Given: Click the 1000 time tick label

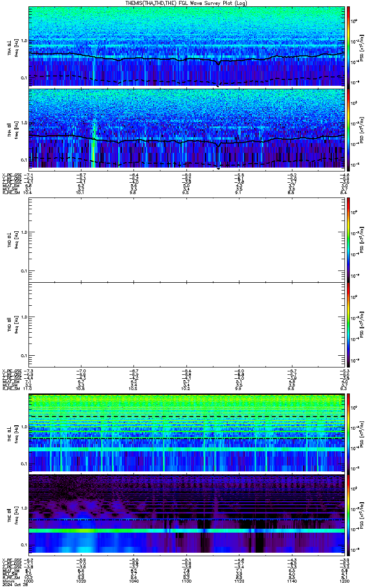Looking at the screenshot, I should click(28, 581).
